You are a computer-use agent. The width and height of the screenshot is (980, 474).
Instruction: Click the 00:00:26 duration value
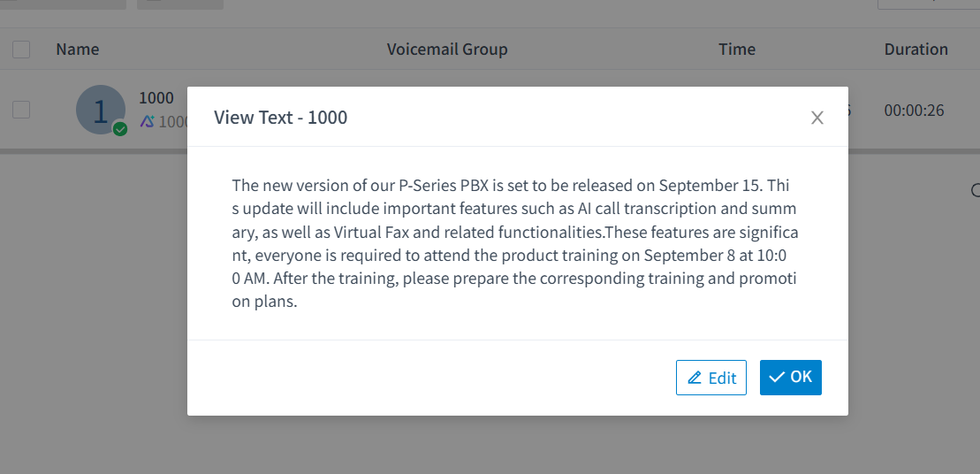pyautogui.click(x=914, y=111)
